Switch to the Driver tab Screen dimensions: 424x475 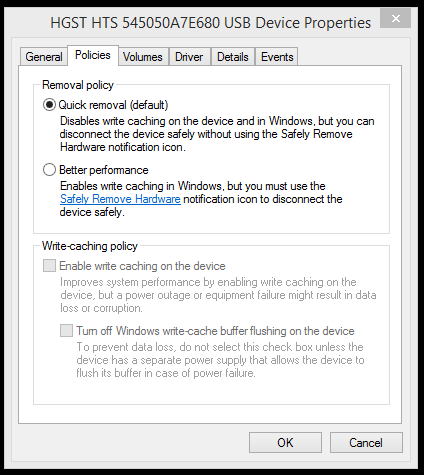coord(189,57)
